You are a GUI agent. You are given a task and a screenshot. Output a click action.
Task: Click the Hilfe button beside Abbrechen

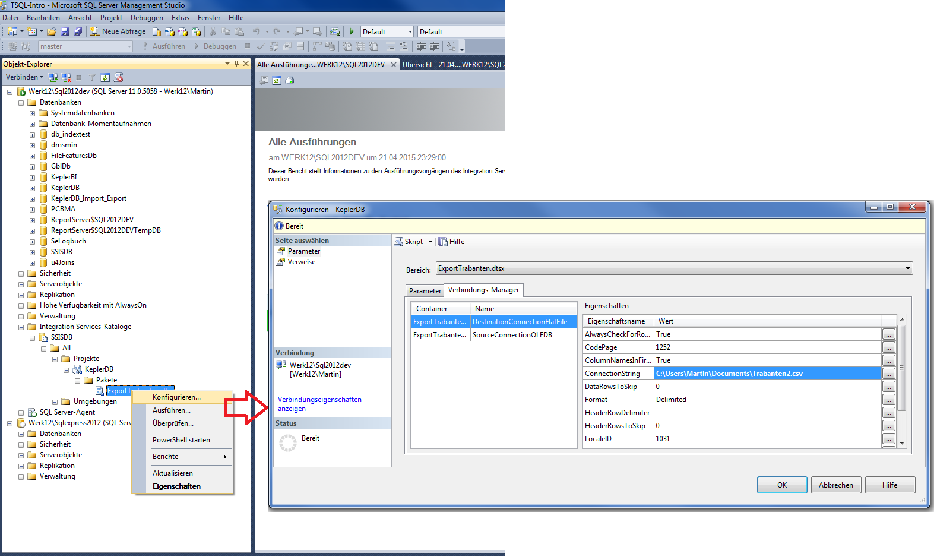(x=889, y=485)
